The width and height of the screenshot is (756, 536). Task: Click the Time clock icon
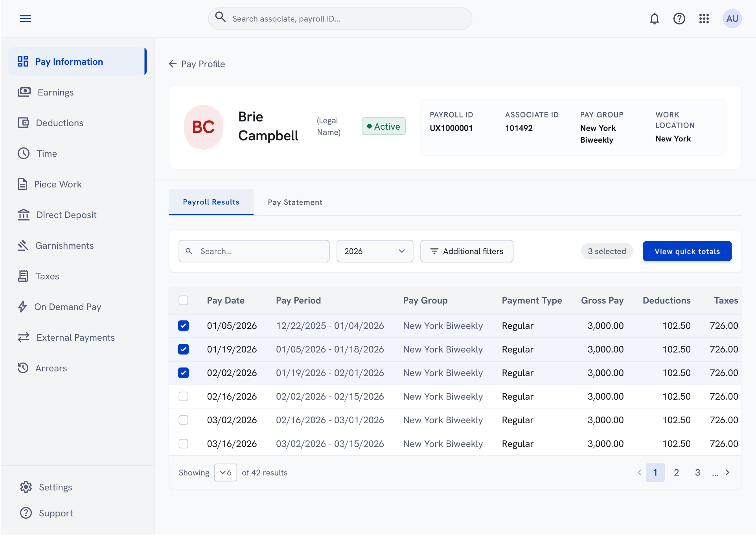coord(24,153)
